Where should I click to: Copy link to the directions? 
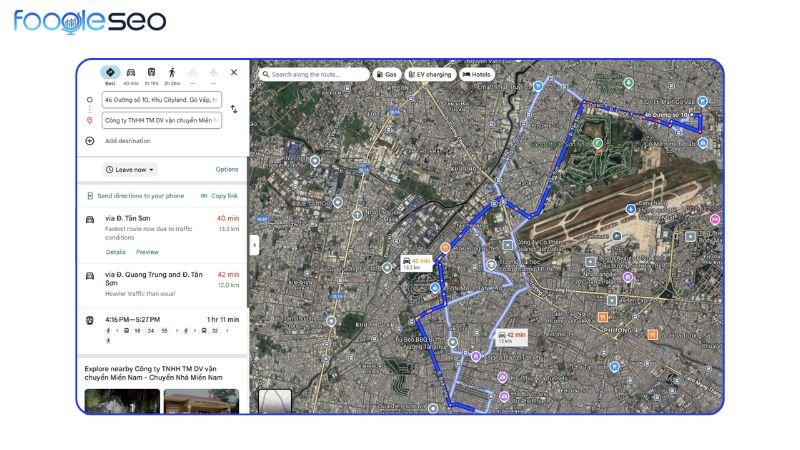pyautogui.click(x=219, y=196)
